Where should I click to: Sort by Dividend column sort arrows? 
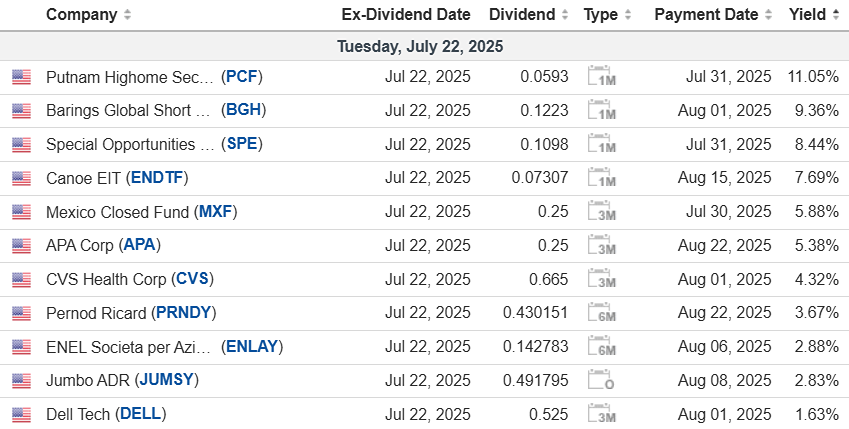[565, 15]
